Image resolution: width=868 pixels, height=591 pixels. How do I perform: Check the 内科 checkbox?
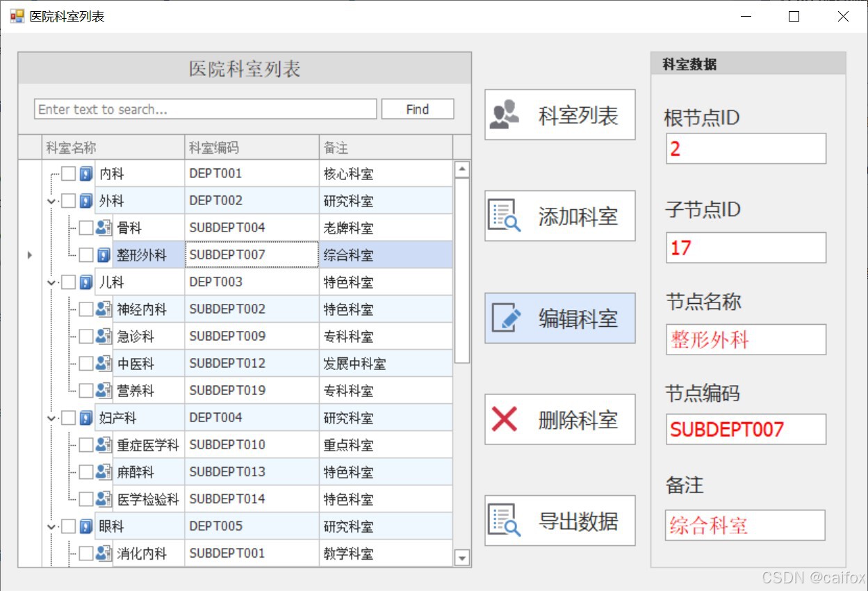(x=68, y=174)
